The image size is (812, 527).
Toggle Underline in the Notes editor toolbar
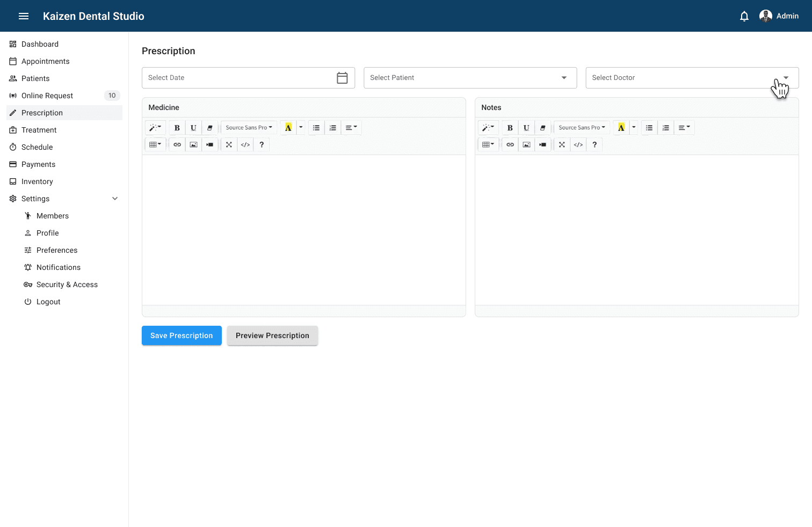526,128
